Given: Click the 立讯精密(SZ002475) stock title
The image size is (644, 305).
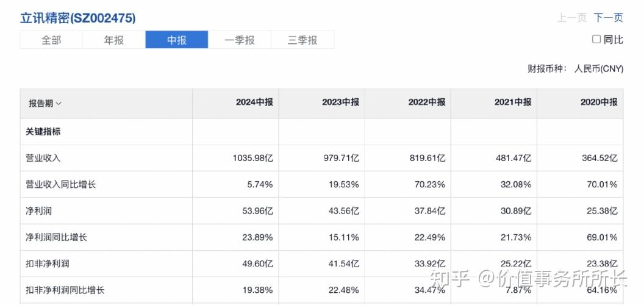Looking at the screenshot, I should pos(78,18).
